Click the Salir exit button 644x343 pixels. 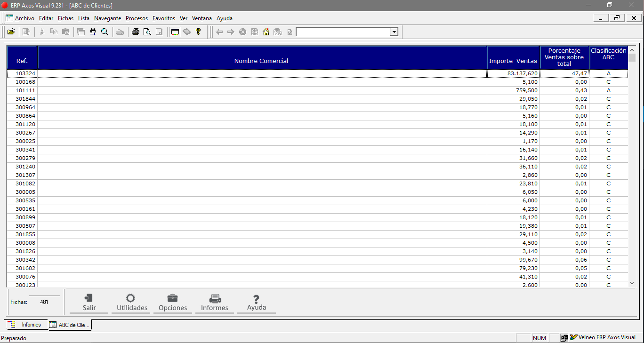89,303
